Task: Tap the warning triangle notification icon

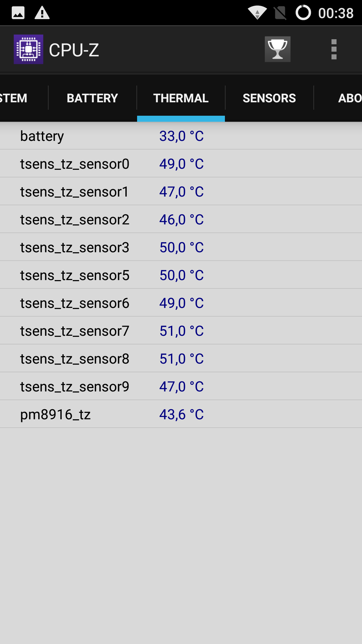Action: pos(42,13)
